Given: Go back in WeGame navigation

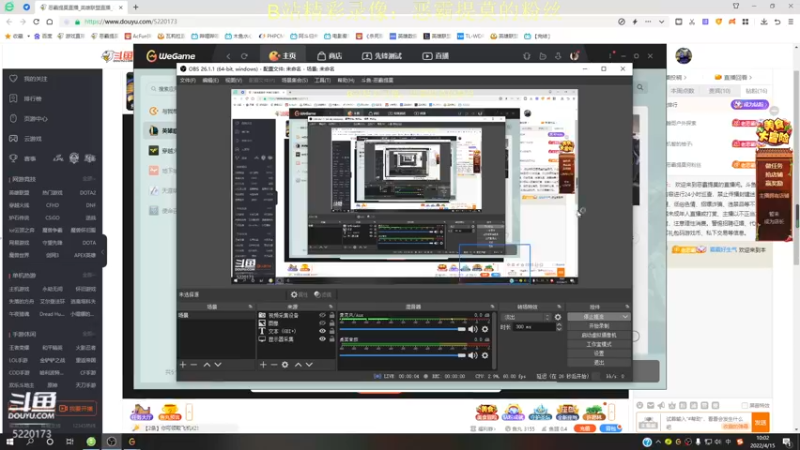Looking at the screenshot, I should tap(229, 56).
